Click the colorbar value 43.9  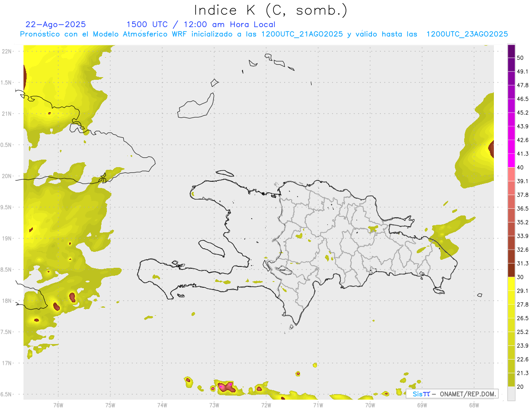pyautogui.click(x=523, y=126)
